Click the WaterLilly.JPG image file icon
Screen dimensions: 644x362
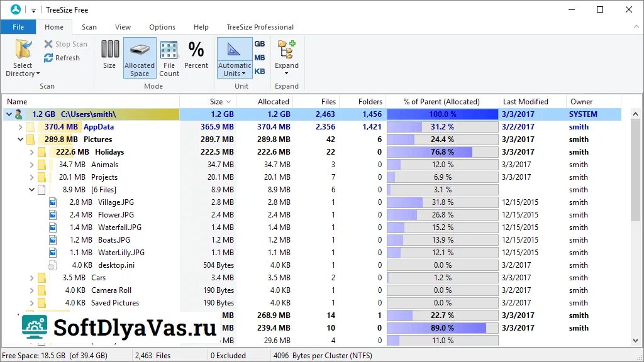click(x=53, y=253)
